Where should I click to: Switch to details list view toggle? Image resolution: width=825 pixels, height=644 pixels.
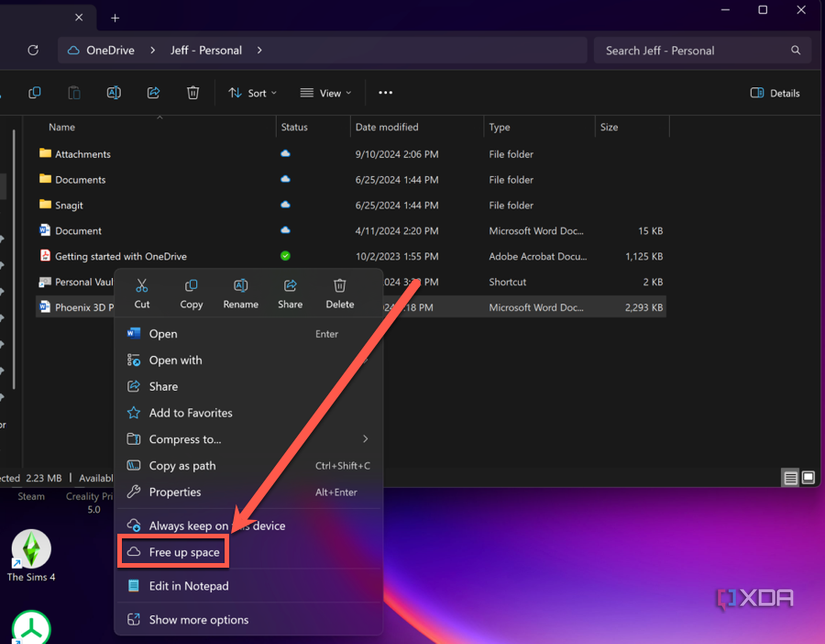coord(791,478)
